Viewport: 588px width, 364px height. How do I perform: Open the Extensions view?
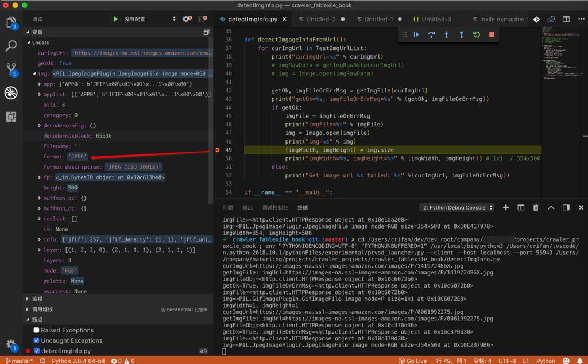(x=11, y=117)
